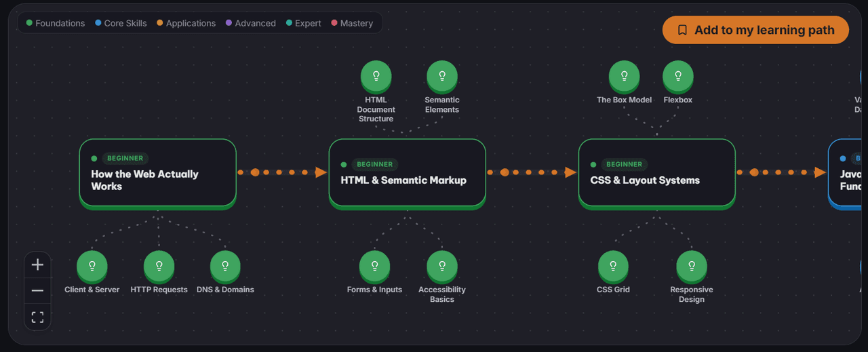Click the Applications legend label

click(191, 23)
